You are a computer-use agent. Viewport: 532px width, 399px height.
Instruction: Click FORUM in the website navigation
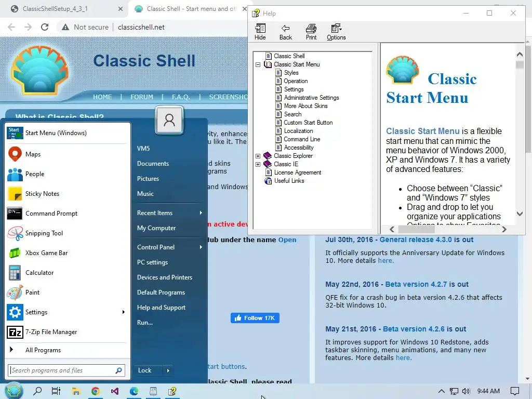142,97
